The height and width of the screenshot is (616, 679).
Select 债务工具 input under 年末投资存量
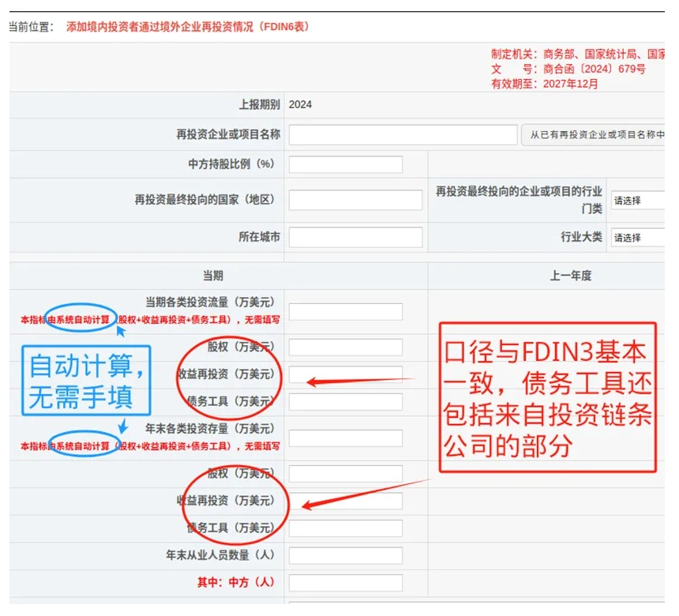pyautogui.click(x=345, y=528)
